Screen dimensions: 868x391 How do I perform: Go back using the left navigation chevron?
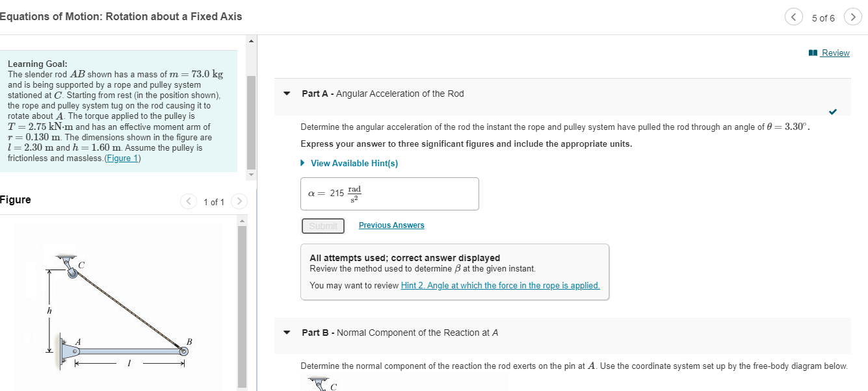pyautogui.click(x=793, y=16)
